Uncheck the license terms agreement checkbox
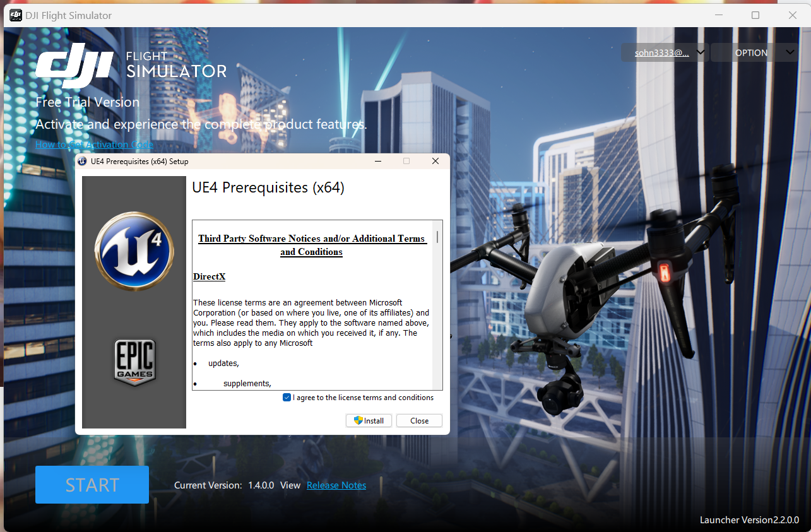This screenshot has height=532, width=811. (x=287, y=398)
